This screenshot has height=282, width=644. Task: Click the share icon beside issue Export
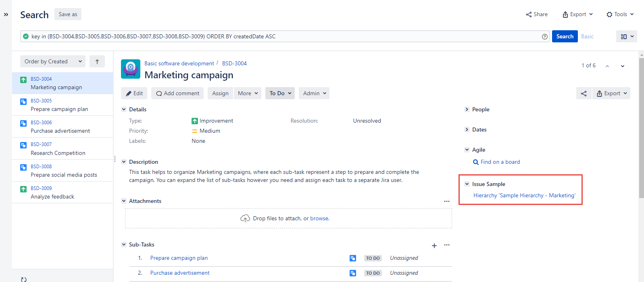pyautogui.click(x=584, y=94)
